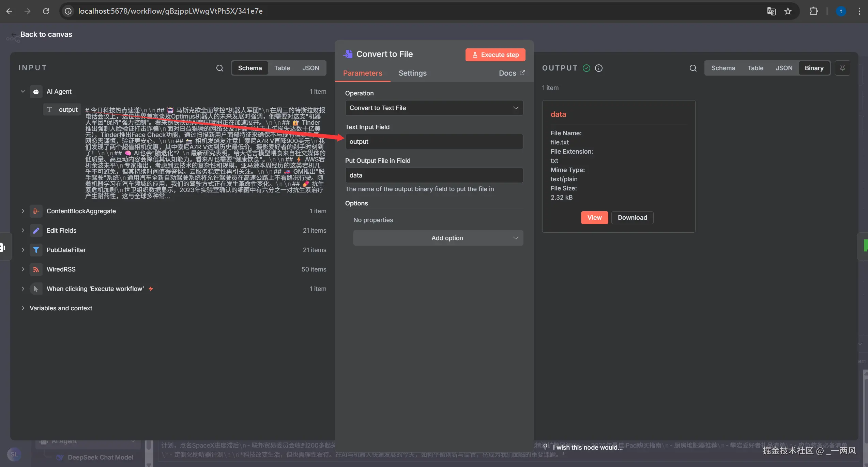Click the Text Input Field box
This screenshot has height=467, width=868.
click(434, 142)
